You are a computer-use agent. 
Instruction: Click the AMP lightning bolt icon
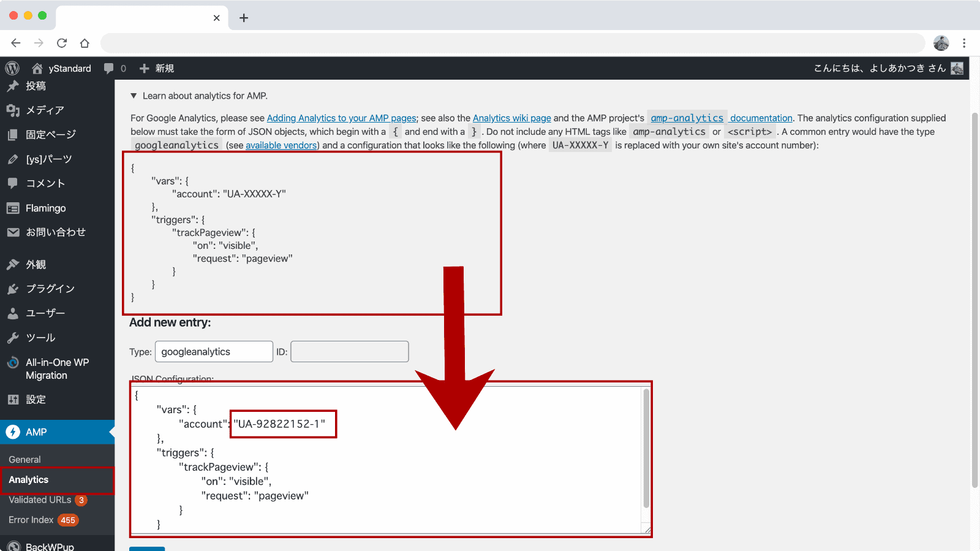coord(13,432)
